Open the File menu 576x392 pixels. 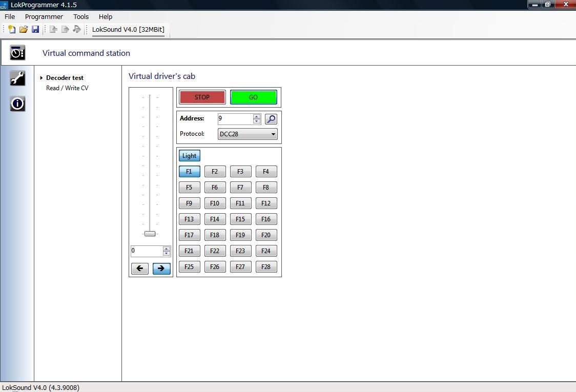tap(10, 16)
